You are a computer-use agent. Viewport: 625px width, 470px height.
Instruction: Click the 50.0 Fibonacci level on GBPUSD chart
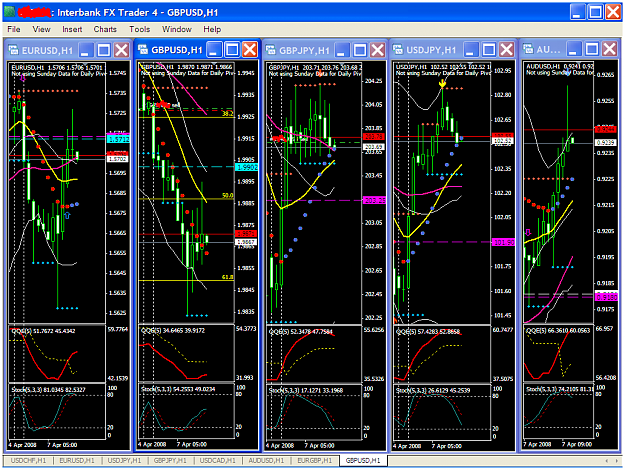[228, 195]
